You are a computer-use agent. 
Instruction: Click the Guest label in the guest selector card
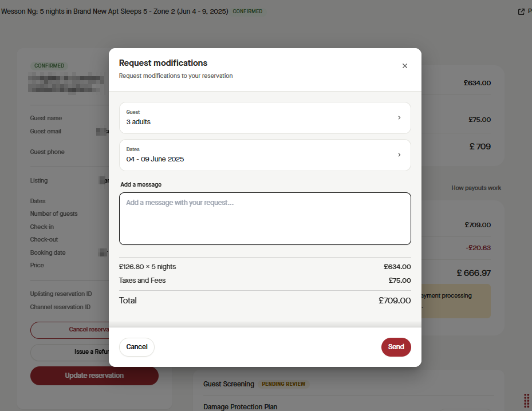pyautogui.click(x=133, y=112)
